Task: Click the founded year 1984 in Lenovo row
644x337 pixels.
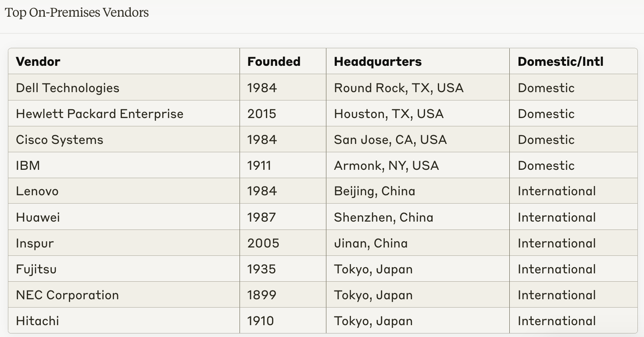Action: [x=262, y=191]
